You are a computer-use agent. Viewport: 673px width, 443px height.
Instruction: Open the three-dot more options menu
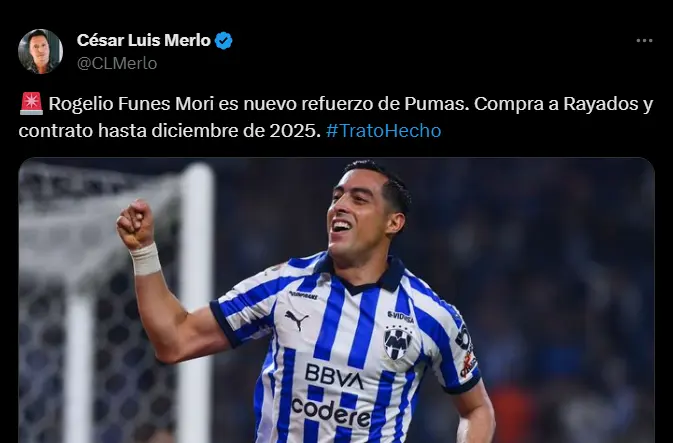tap(644, 40)
